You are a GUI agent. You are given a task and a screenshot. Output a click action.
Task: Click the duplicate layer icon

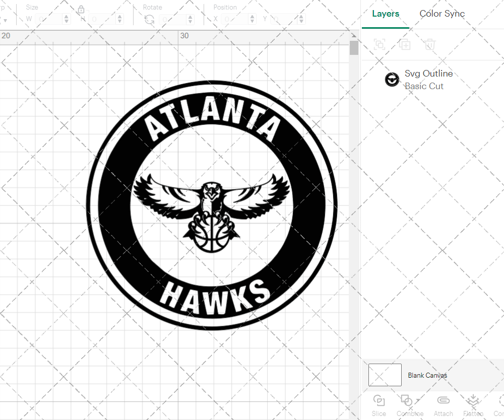tap(404, 44)
